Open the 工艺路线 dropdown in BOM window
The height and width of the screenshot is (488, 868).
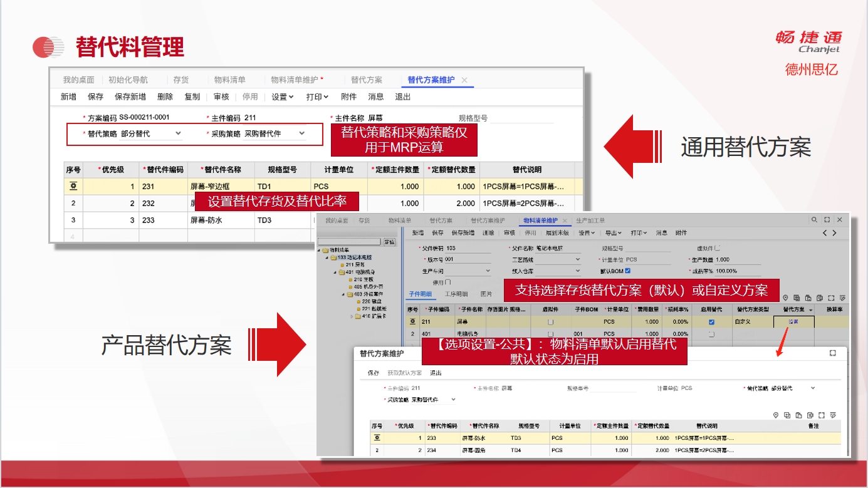[577, 259]
